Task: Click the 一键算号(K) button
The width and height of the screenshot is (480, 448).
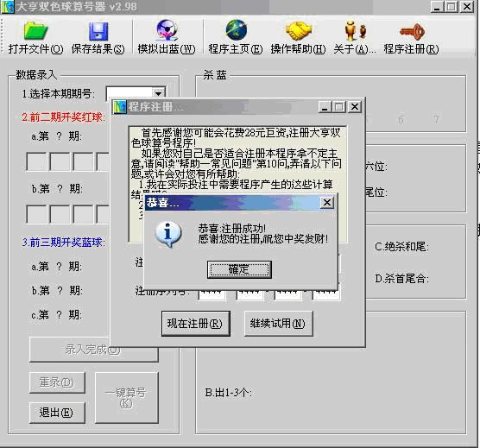Action: tap(127, 398)
